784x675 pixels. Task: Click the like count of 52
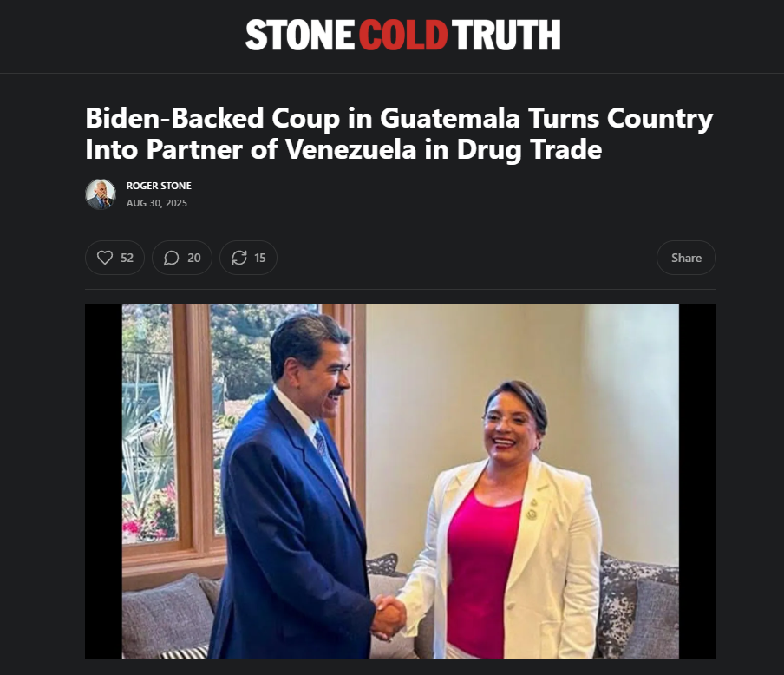click(127, 258)
